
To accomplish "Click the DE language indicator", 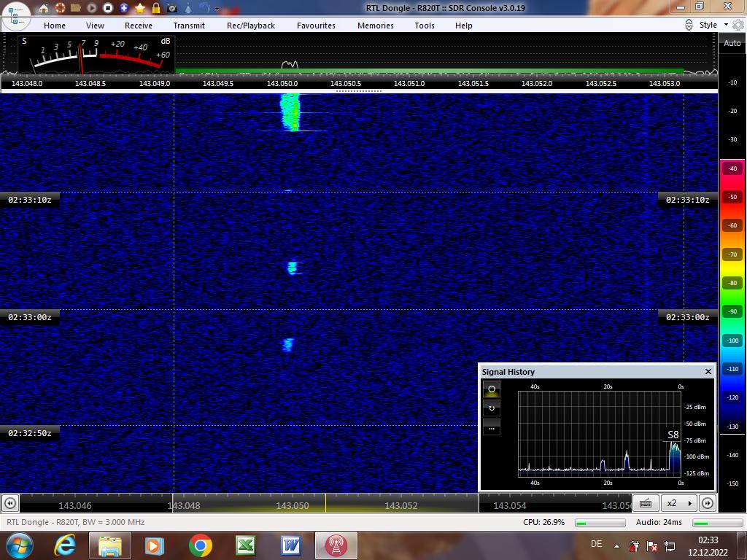I will pyautogui.click(x=596, y=544).
